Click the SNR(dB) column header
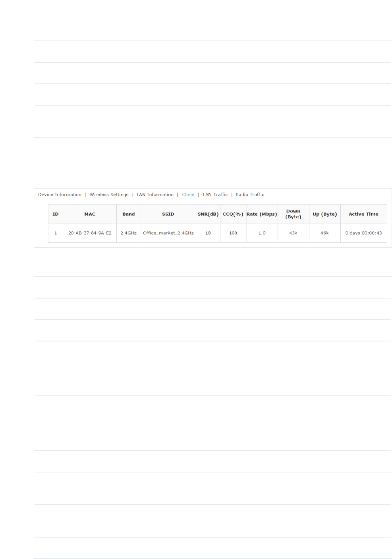 point(208,214)
